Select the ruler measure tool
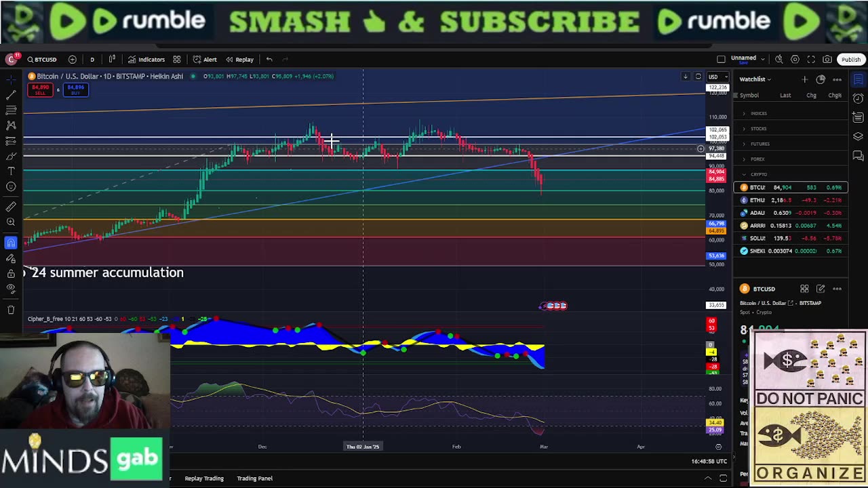This screenshot has height=488, width=868. click(x=11, y=207)
